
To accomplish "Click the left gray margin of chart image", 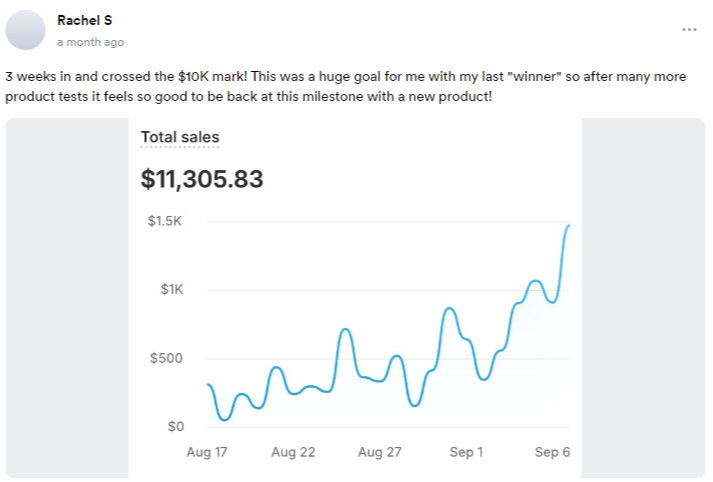I will (x=67, y=298).
